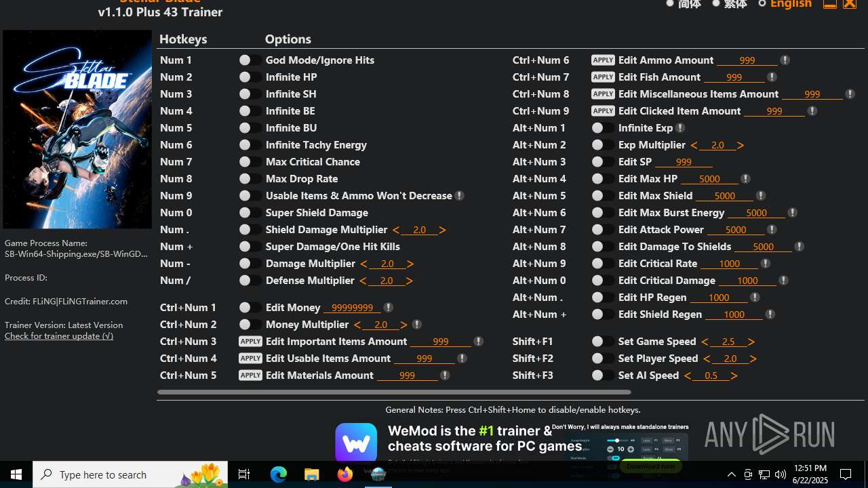Increase Exp Multiplier with right arrow
The width and height of the screenshot is (868, 488).
tap(741, 146)
